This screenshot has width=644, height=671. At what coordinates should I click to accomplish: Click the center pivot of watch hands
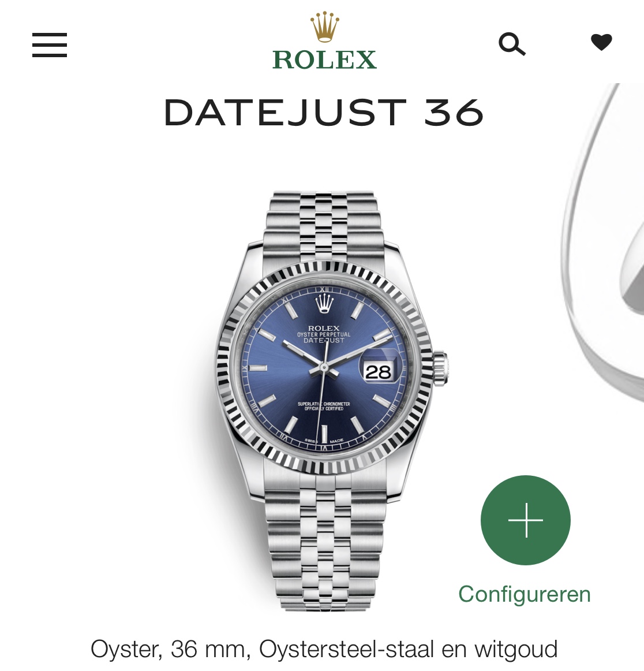324,368
